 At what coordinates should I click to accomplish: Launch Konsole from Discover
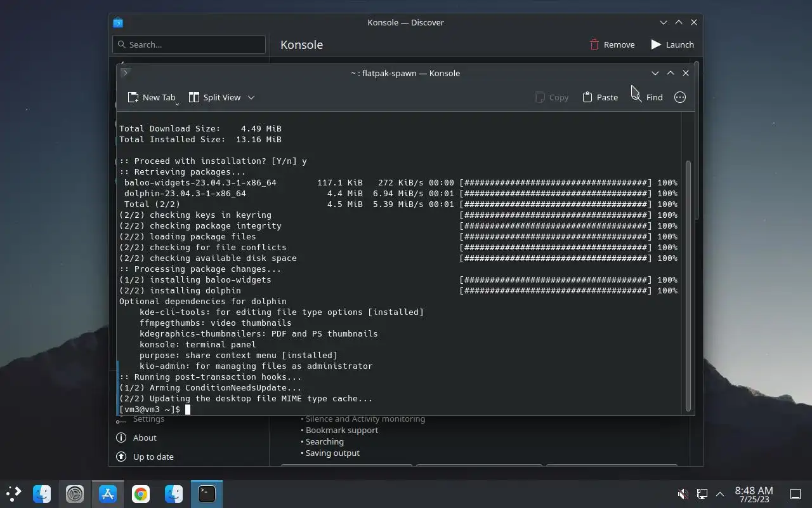coord(672,44)
